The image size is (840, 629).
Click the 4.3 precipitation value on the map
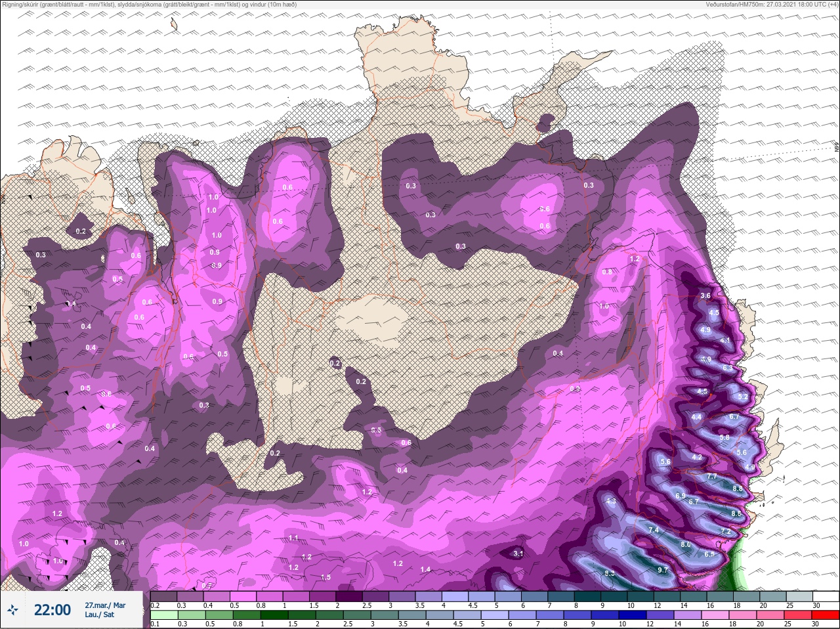click(611, 501)
